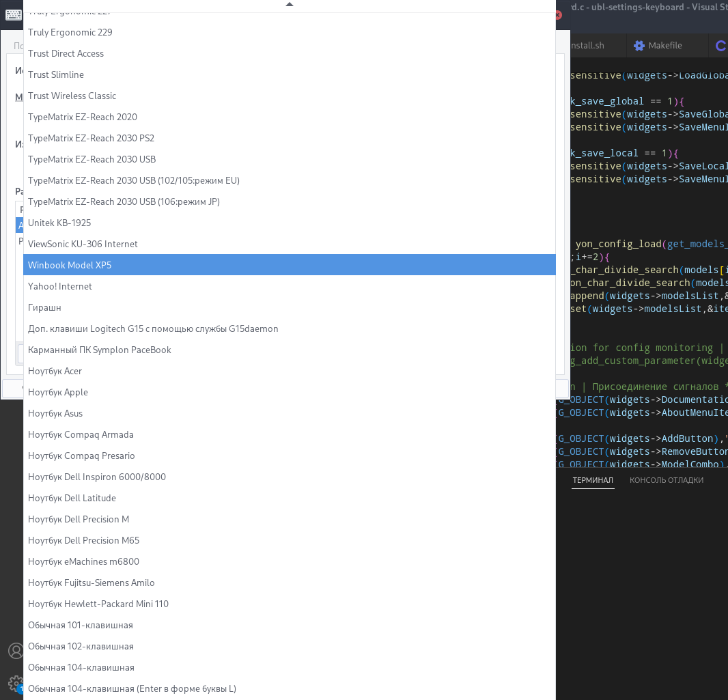Select TypeMatrix EZ-Reach 2020
The image size is (728, 700).
[x=290, y=117]
